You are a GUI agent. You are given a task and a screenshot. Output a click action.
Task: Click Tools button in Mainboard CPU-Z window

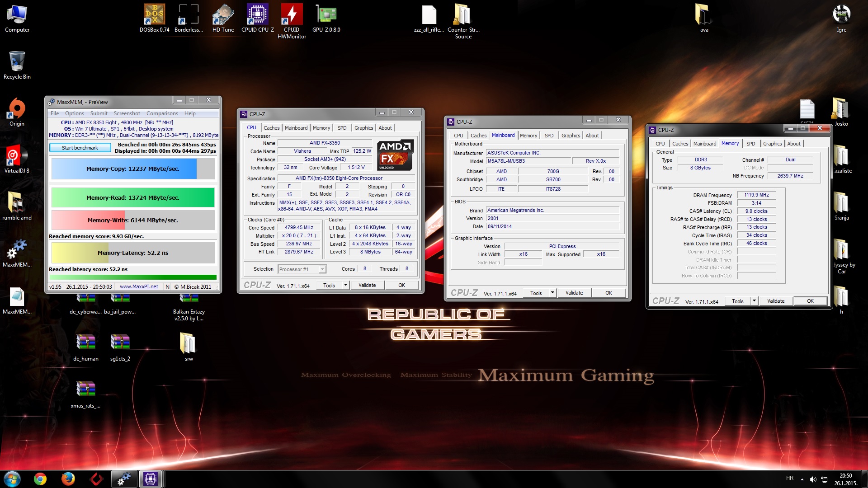click(x=536, y=293)
